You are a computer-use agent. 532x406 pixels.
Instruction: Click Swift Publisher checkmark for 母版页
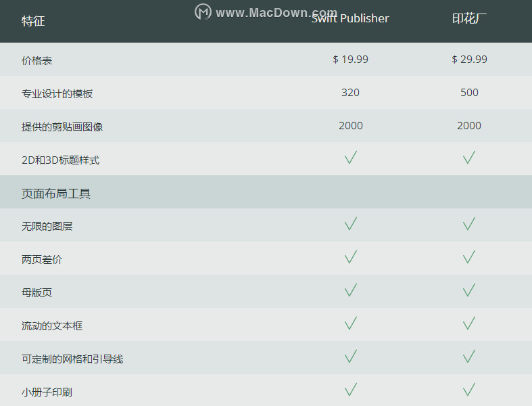pyautogui.click(x=350, y=290)
